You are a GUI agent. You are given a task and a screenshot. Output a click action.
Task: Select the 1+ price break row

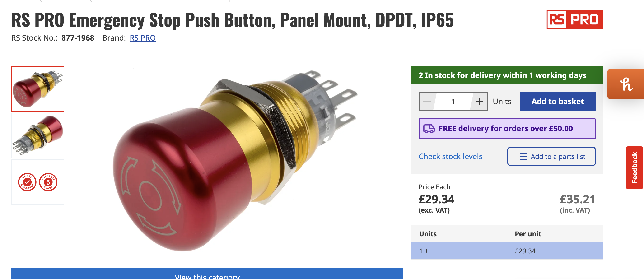[x=507, y=251]
